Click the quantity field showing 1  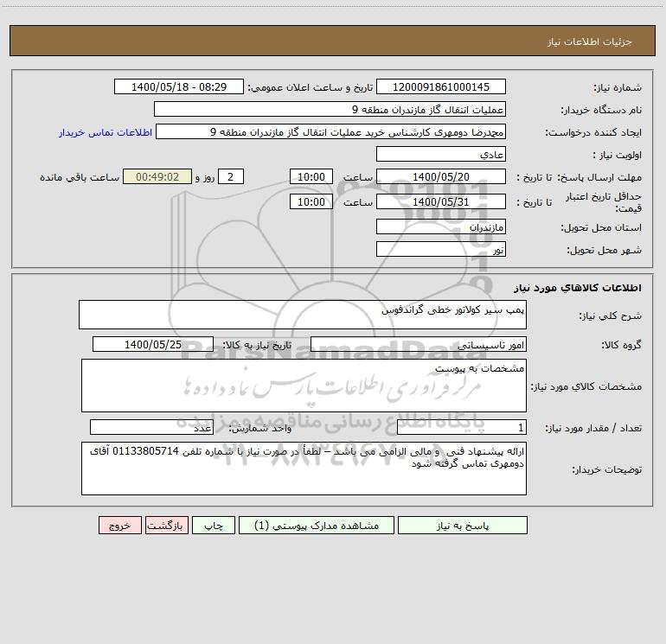[462, 427]
